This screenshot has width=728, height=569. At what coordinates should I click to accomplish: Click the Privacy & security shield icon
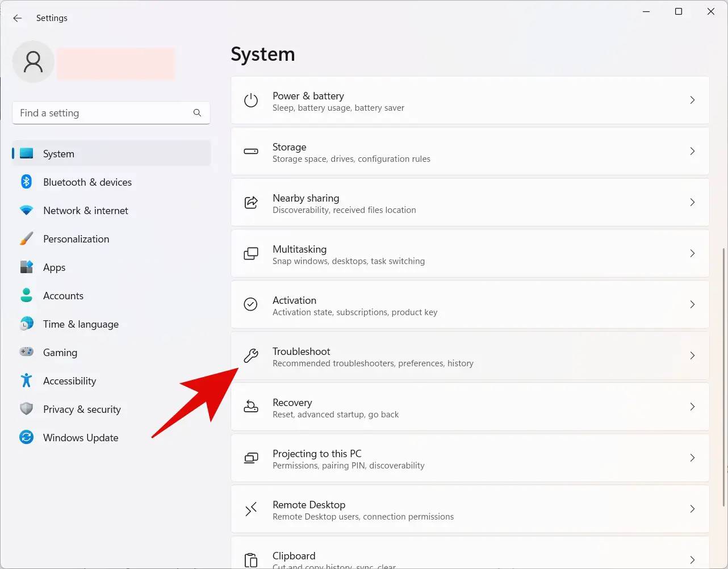pyautogui.click(x=27, y=409)
